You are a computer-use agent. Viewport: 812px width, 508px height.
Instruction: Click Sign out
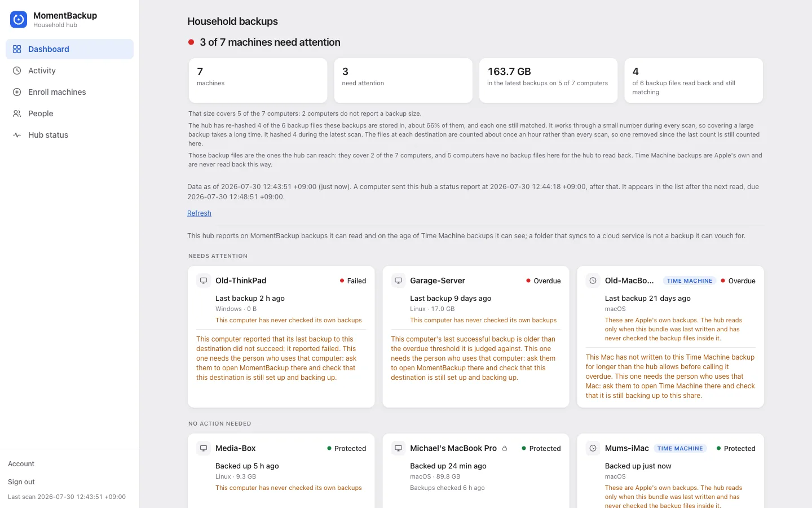(21, 482)
